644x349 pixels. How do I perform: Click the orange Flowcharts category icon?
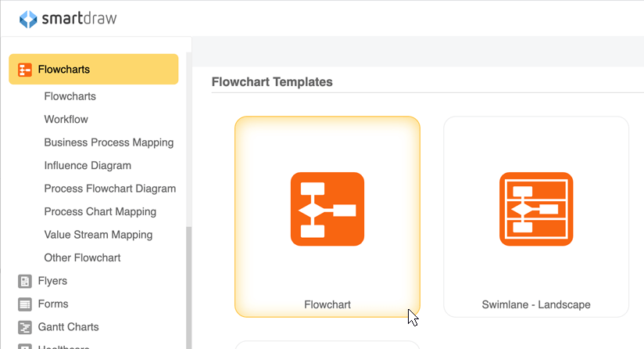click(x=25, y=70)
